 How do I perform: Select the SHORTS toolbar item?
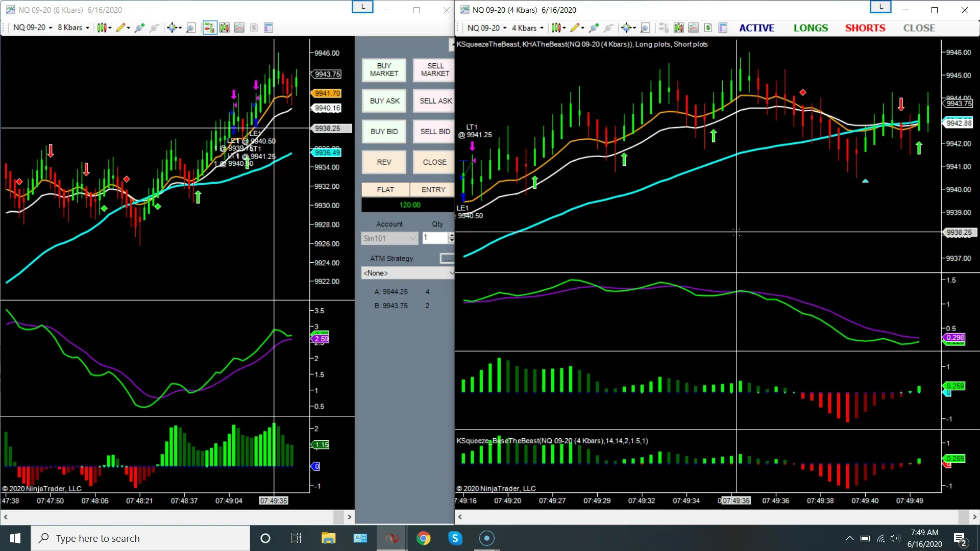tap(865, 28)
